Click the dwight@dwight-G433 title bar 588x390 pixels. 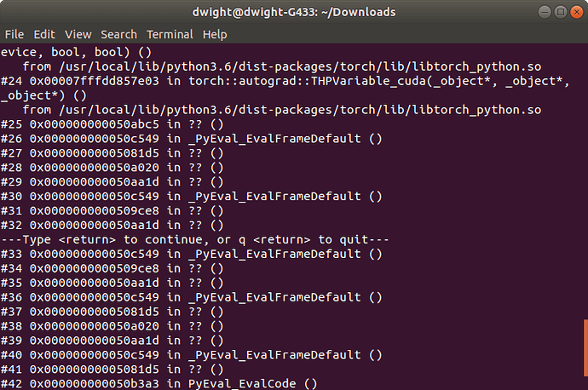tap(293, 11)
